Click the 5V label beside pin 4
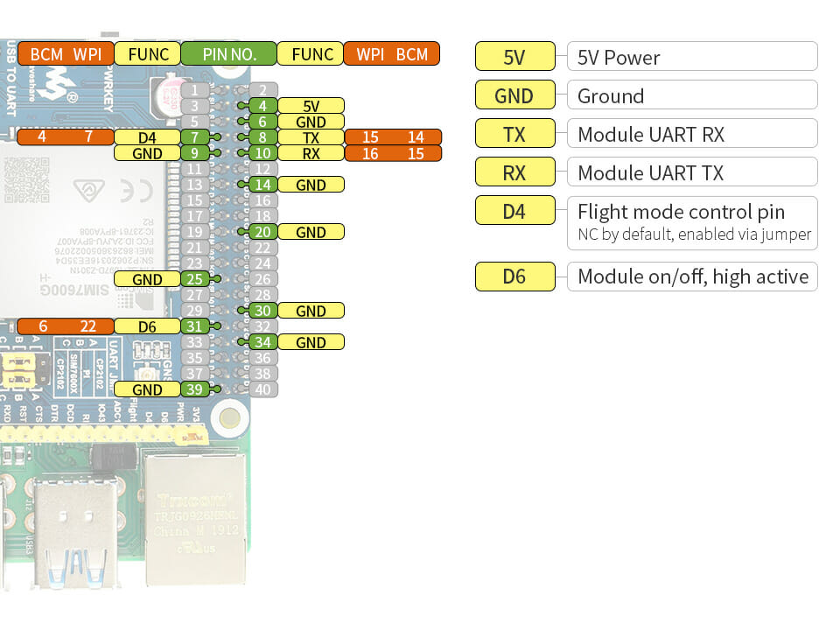 (311, 106)
